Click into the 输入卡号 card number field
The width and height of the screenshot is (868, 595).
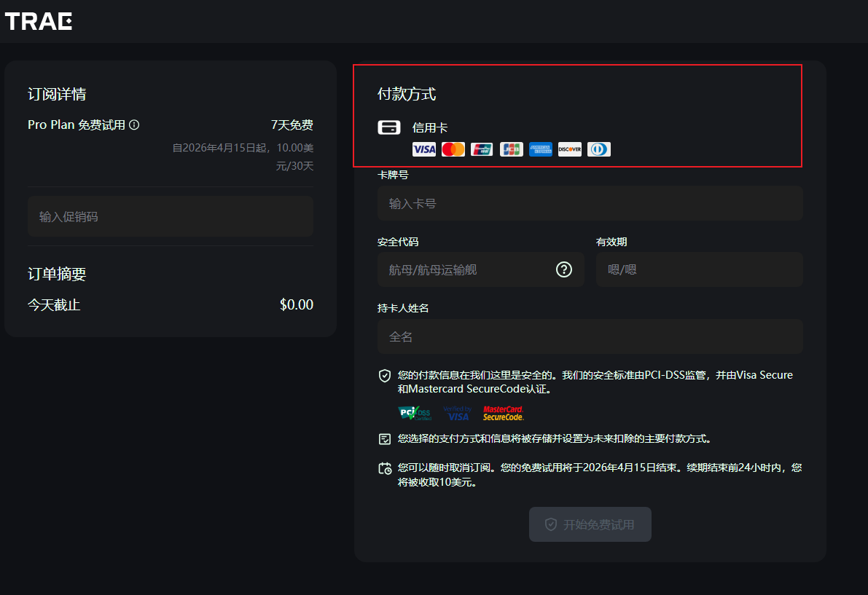click(x=590, y=203)
